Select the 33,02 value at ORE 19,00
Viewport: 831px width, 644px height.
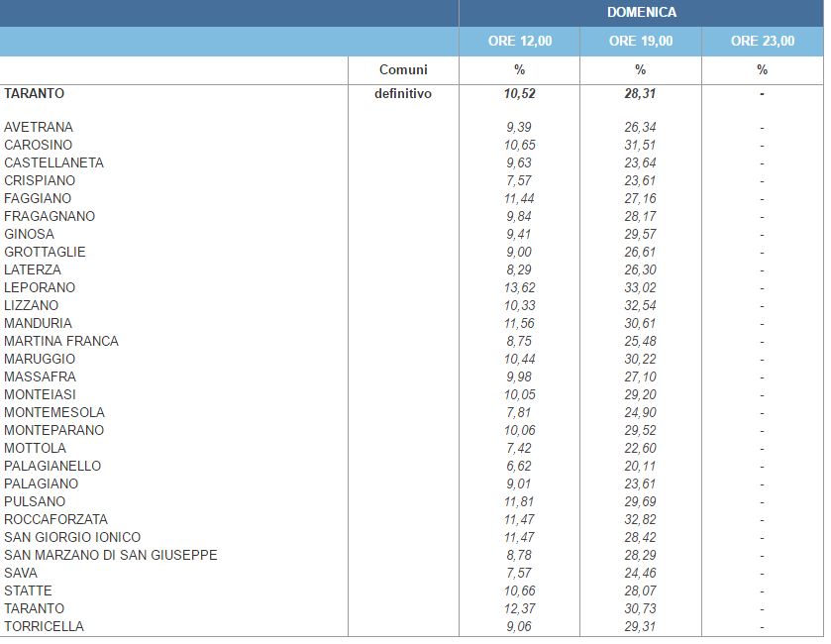point(640,288)
